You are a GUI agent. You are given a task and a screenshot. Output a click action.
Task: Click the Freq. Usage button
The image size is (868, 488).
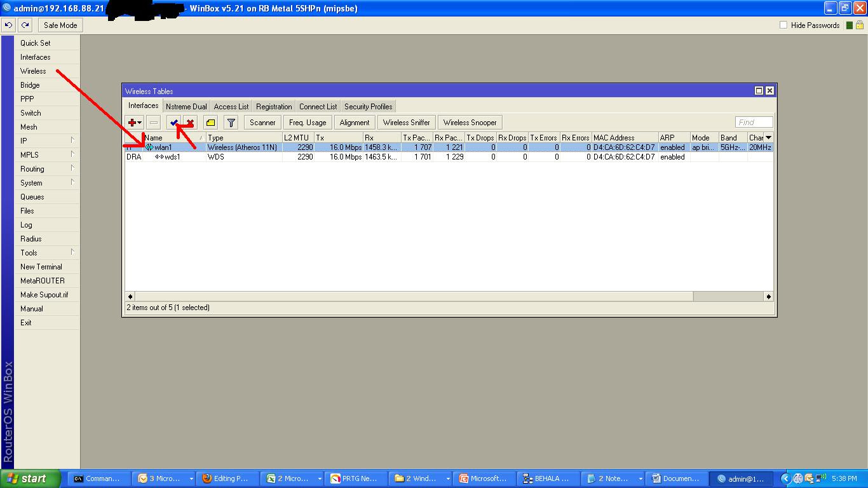tap(308, 123)
